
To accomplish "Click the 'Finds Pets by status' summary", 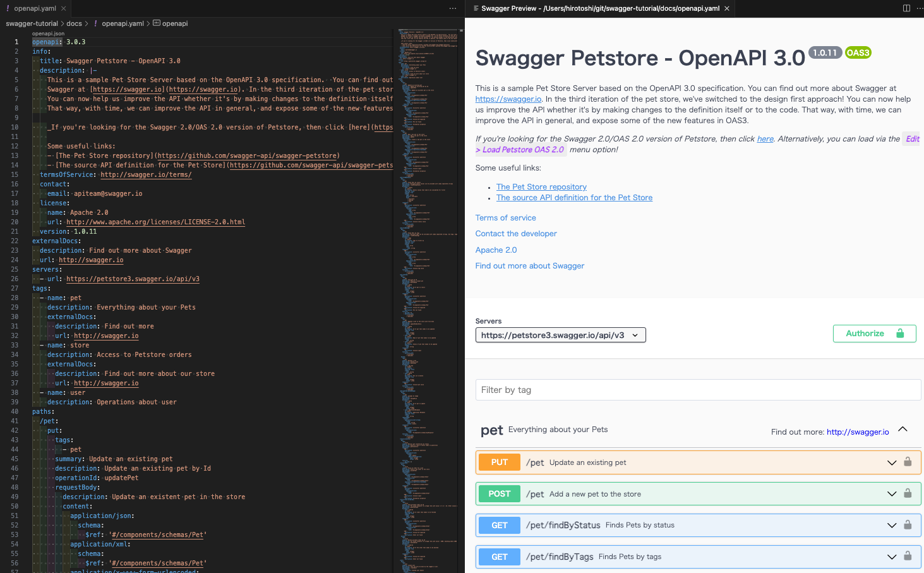I will coord(640,525).
